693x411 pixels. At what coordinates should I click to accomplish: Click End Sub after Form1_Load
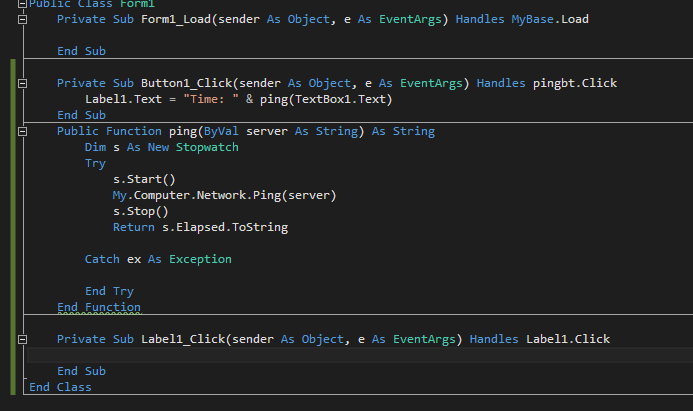click(x=81, y=51)
